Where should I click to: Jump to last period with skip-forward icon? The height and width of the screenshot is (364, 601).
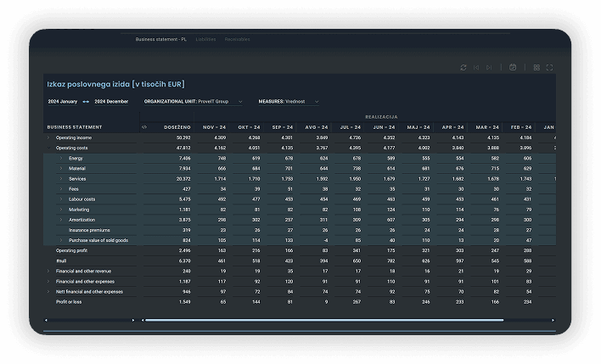pyautogui.click(x=489, y=67)
